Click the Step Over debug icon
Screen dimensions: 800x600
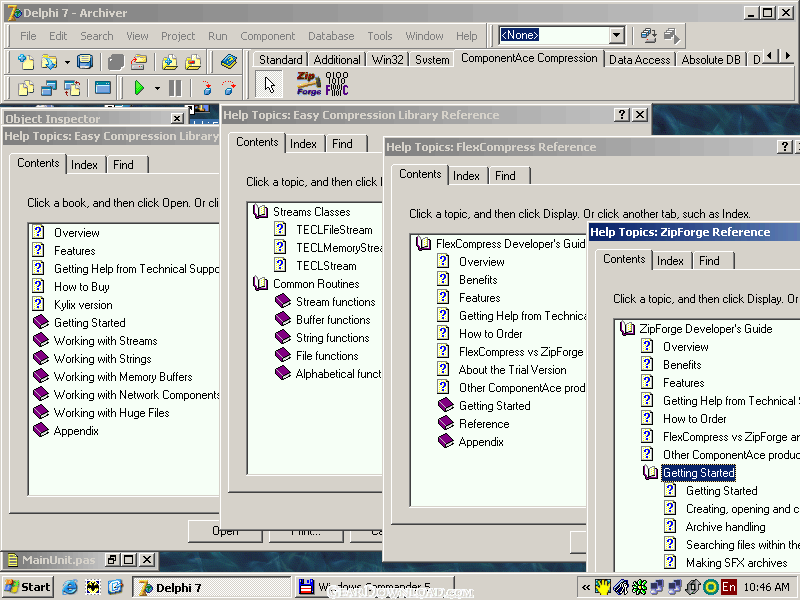click(x=229, y=88)
